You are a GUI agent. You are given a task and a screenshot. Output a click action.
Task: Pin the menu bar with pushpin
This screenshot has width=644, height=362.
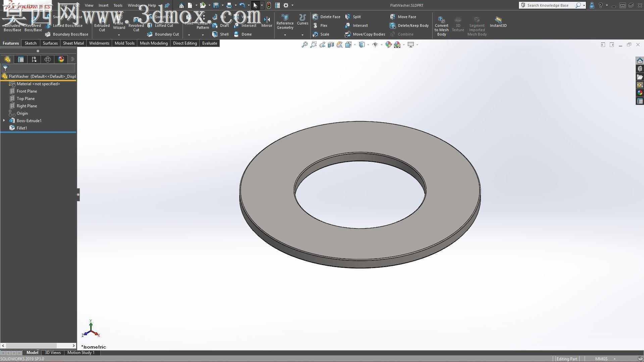click(167, 5)
